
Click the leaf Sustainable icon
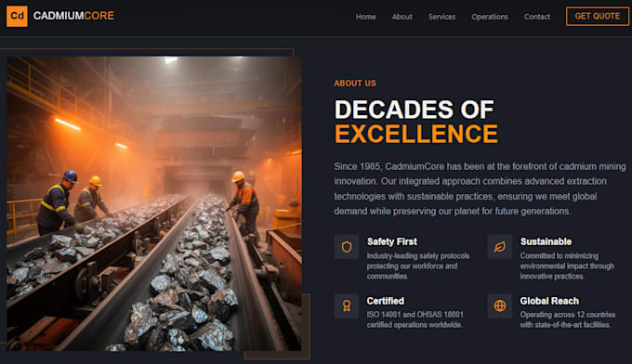pyautogui.click(x=500, y=247)
